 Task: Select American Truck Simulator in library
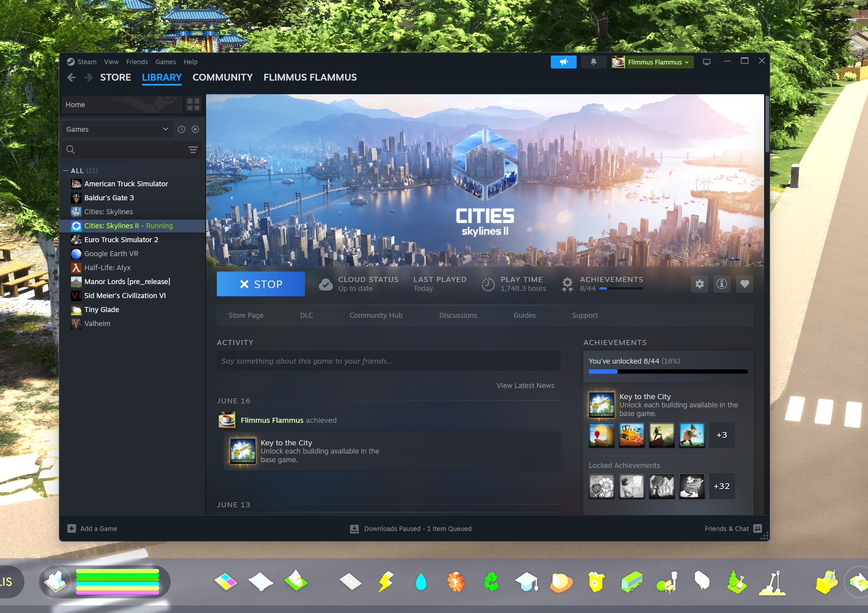[x=132, y=184]
